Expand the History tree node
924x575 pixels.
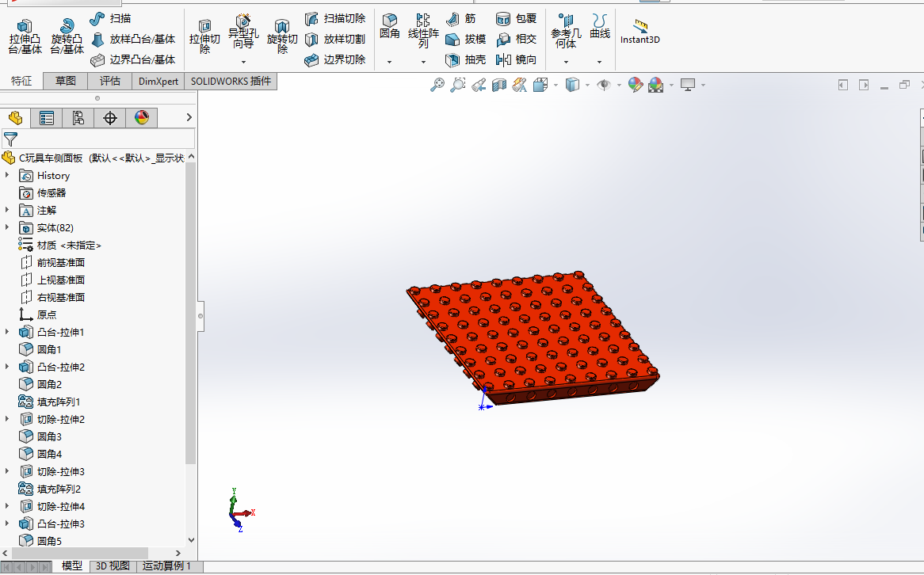coord(7,175)
